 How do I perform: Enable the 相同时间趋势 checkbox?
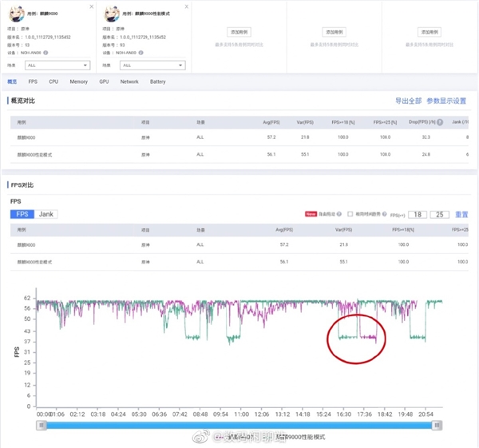(350, 214)
